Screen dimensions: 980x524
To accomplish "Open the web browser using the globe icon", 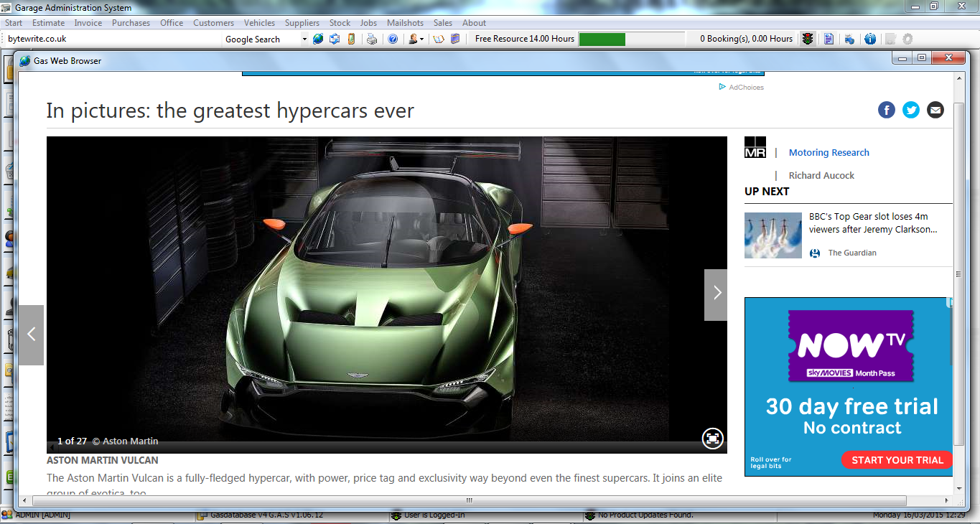I will 318,39.
